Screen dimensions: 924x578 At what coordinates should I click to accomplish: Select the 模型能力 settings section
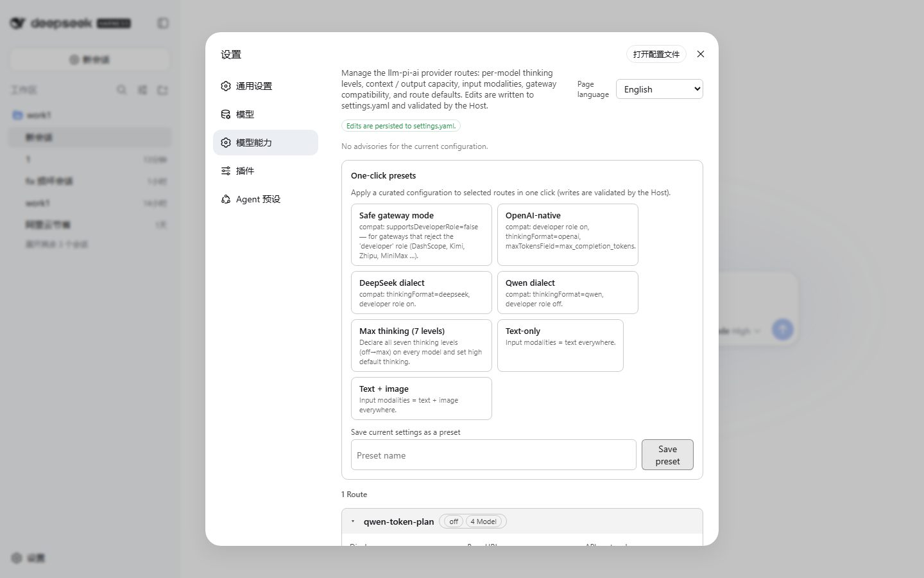[266, 143]
